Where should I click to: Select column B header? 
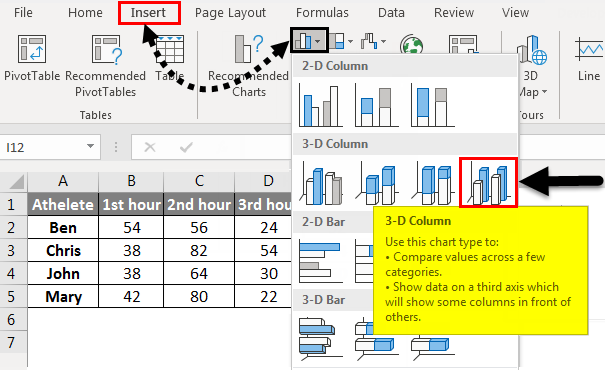coord(131,181)
